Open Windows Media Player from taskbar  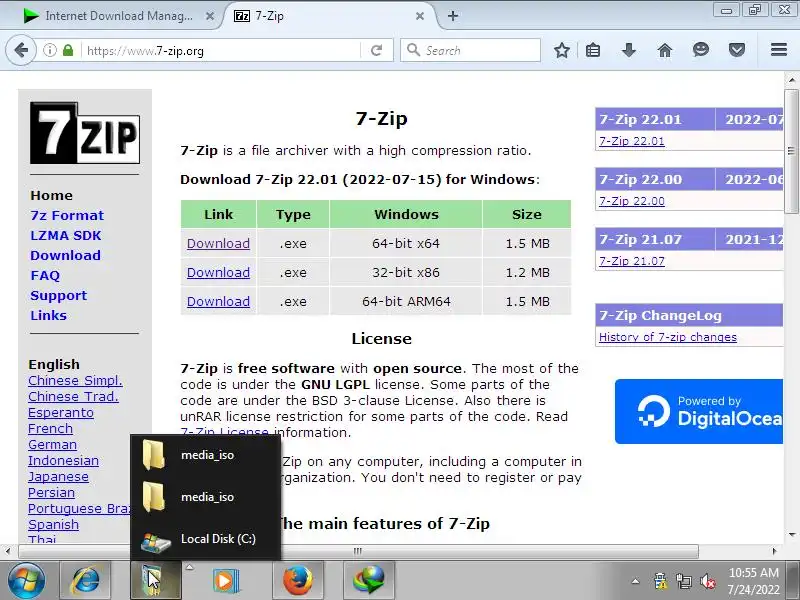[x=226, y=581]
